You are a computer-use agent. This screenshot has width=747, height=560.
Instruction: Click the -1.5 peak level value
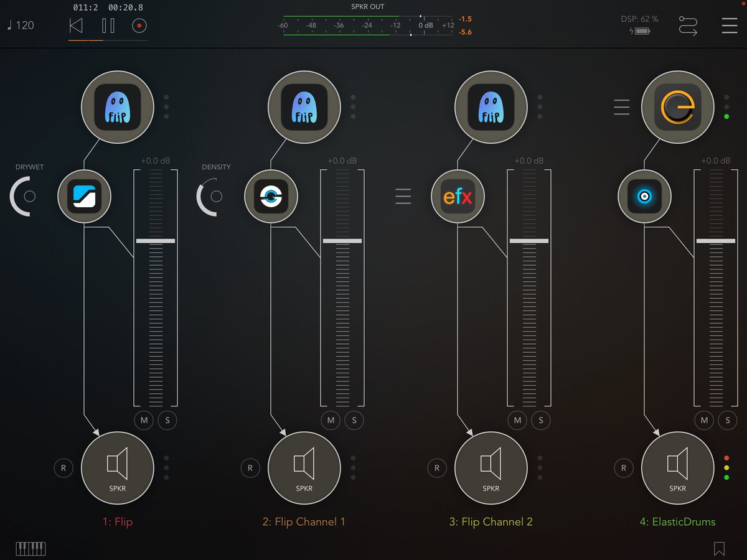(465, 19)
